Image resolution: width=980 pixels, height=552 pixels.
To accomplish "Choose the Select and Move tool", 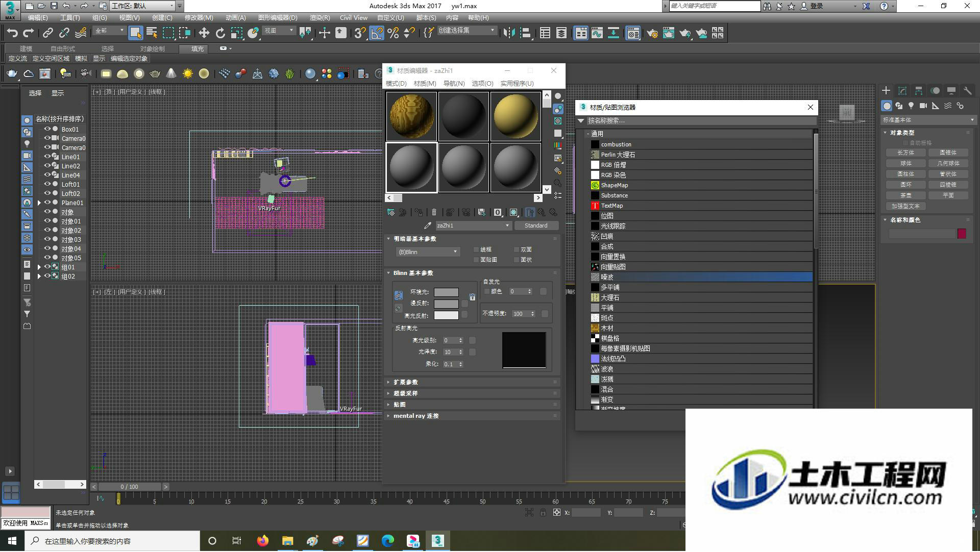I will click(x=204, y=33).
